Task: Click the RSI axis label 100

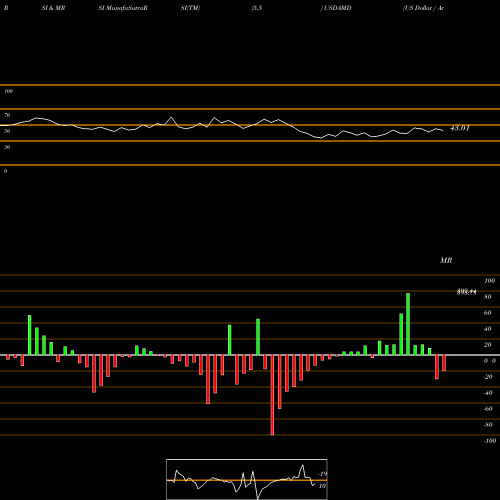Action: (x=8, y=91)
